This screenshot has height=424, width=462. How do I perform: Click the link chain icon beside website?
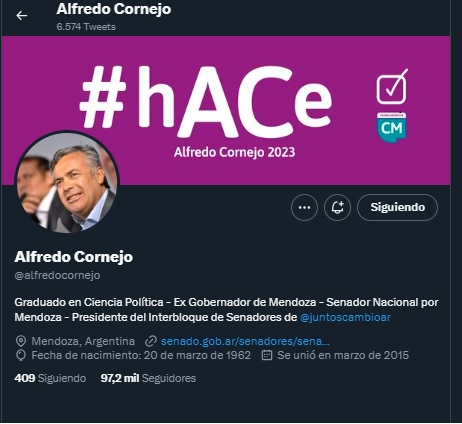pos(151,341)
